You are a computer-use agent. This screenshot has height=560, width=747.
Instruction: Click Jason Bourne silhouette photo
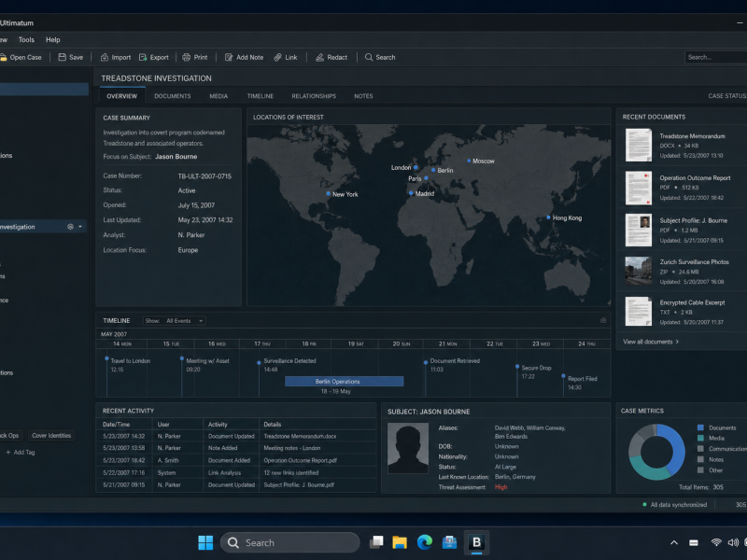click(x=408, y=448)
